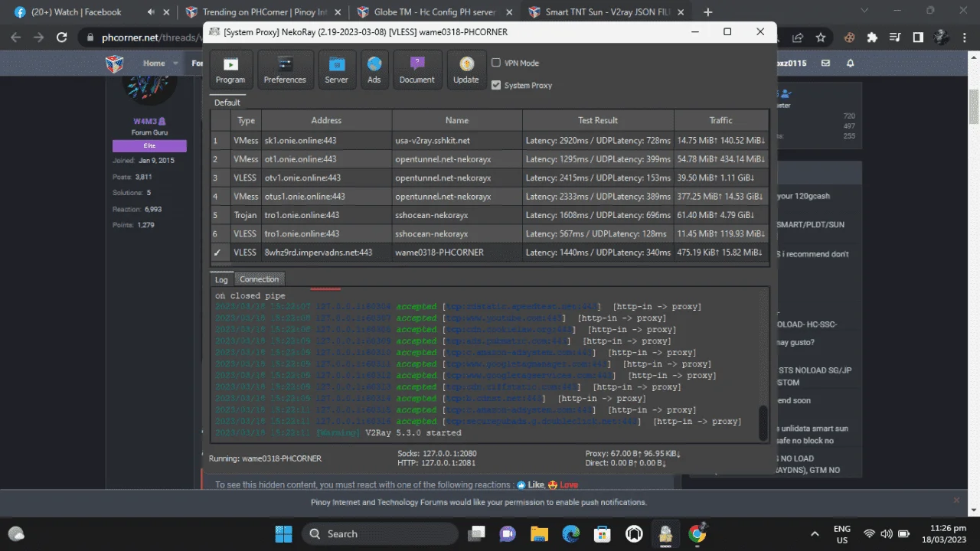Screen dimensions: 980x551
Task: Click the PHCorner forum logo
Action: tap(115, 64)
